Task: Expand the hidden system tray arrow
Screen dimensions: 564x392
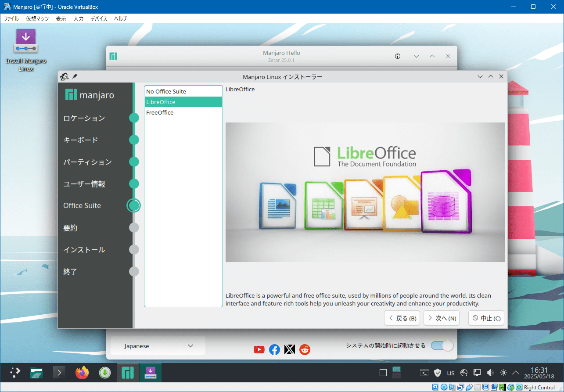Action: (x=516, y=373)
